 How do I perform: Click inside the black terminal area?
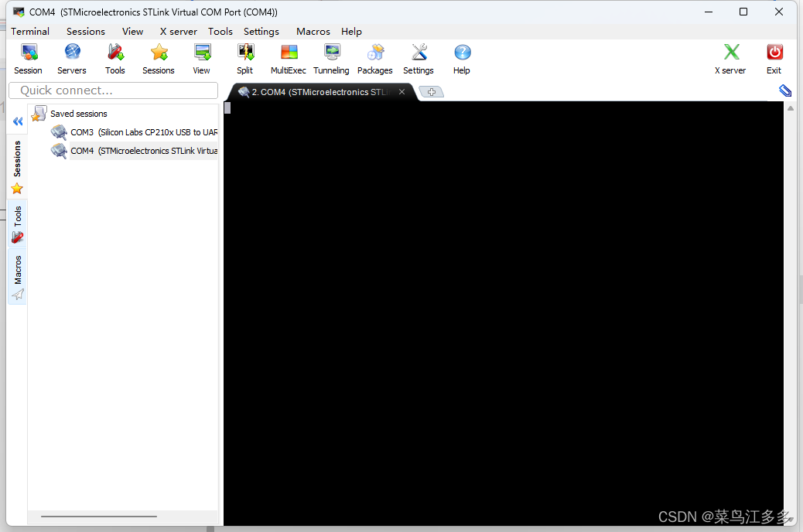click(x=504, y=313)
